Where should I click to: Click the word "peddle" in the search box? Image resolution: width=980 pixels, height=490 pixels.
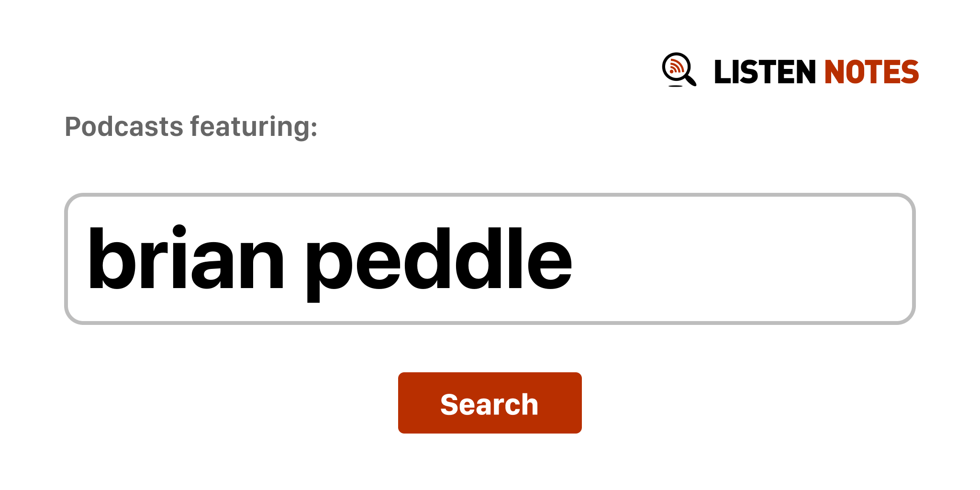click(x=438, y=259)
